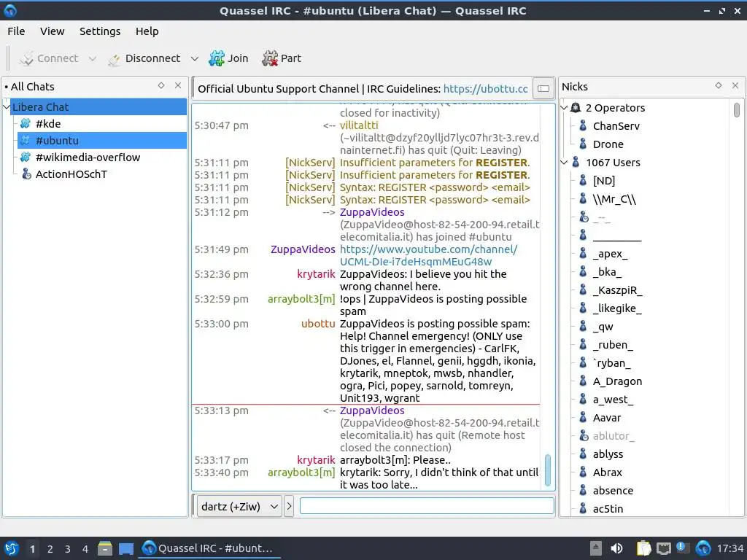
Task: Select [ND] in the nick list
Action: pos(603,181)
